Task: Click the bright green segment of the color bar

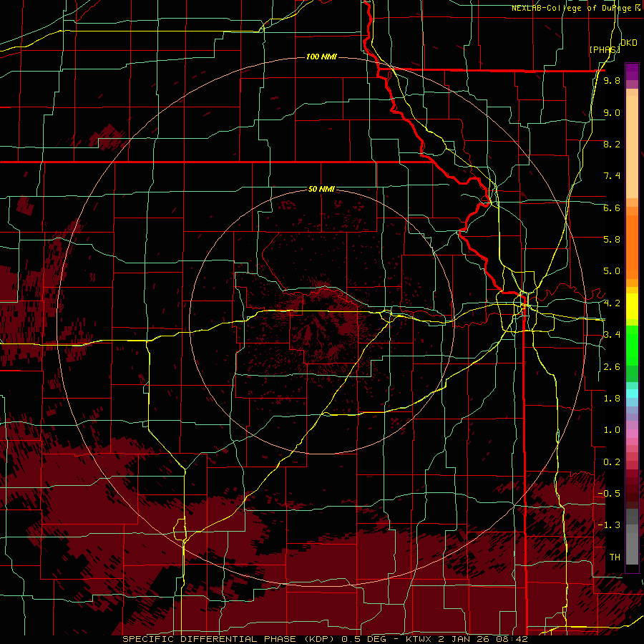Action: coord(632,345)
